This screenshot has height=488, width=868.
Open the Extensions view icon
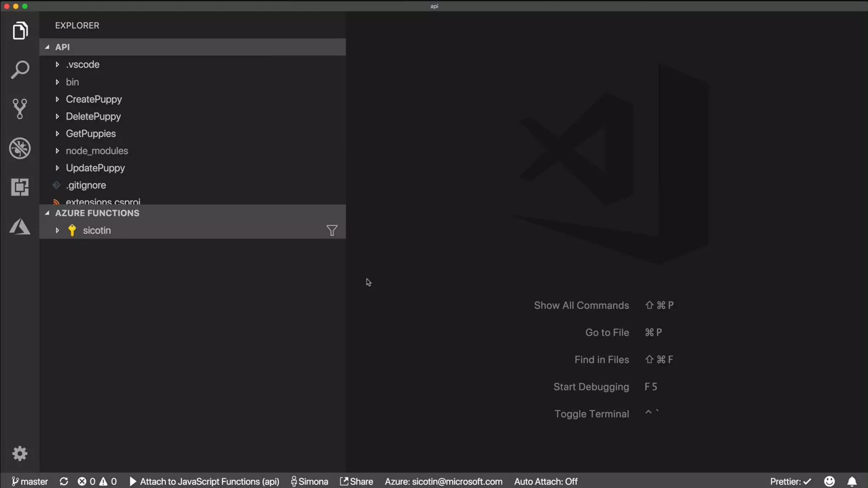pyautogui.click(x=20, y=187)
